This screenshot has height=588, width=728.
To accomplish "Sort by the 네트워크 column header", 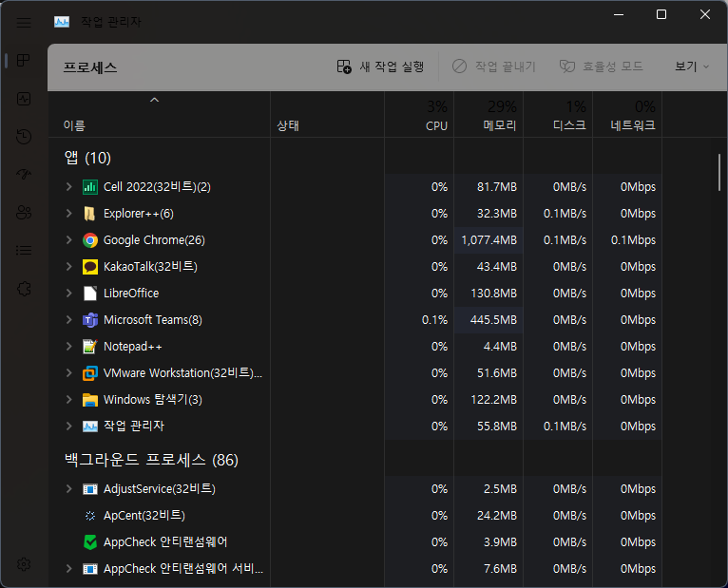I will [627, 115].
